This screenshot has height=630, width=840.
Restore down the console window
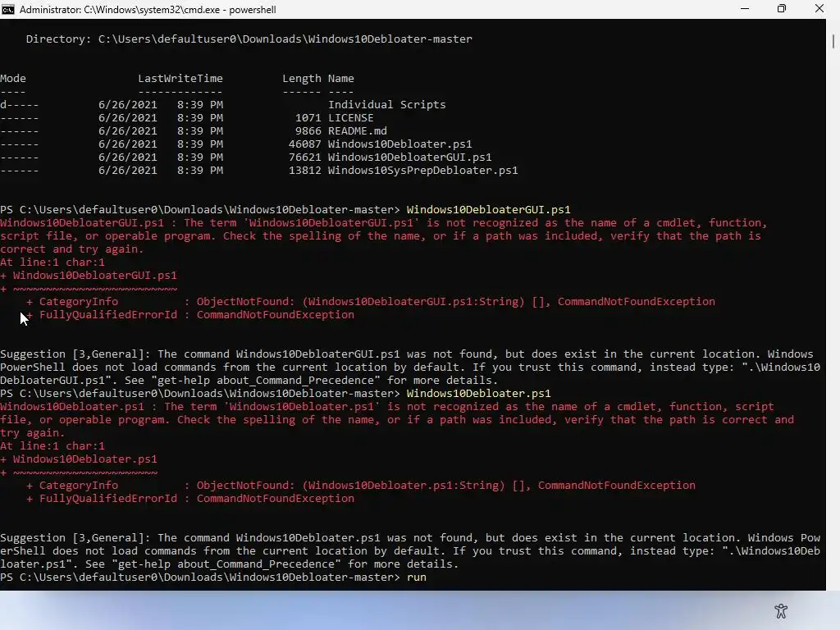[782, 9]
